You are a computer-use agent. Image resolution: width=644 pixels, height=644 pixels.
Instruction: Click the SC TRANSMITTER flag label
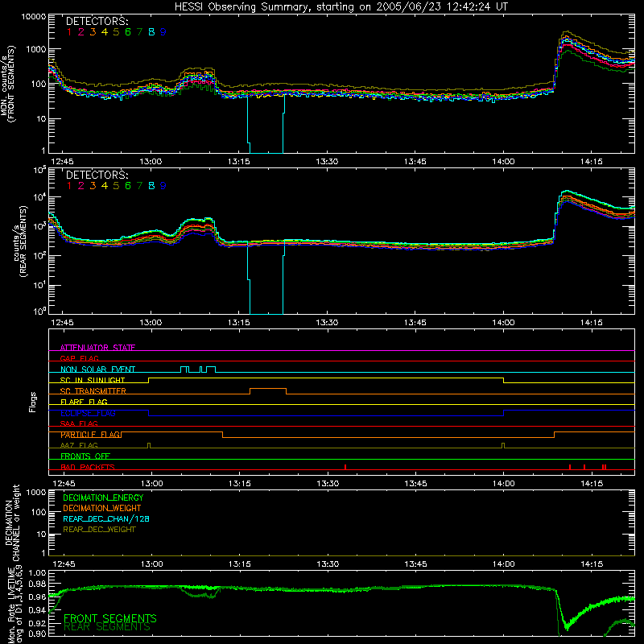click(93, 390)
